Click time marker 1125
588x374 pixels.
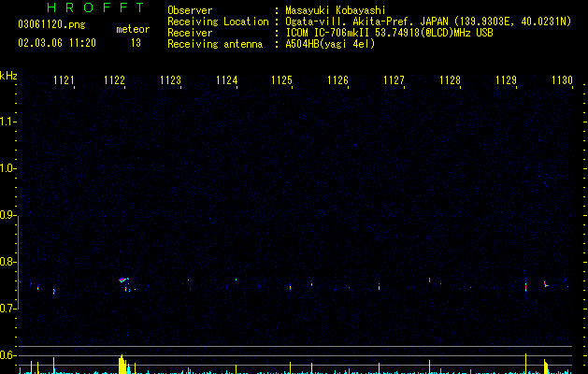click(281, 80)
